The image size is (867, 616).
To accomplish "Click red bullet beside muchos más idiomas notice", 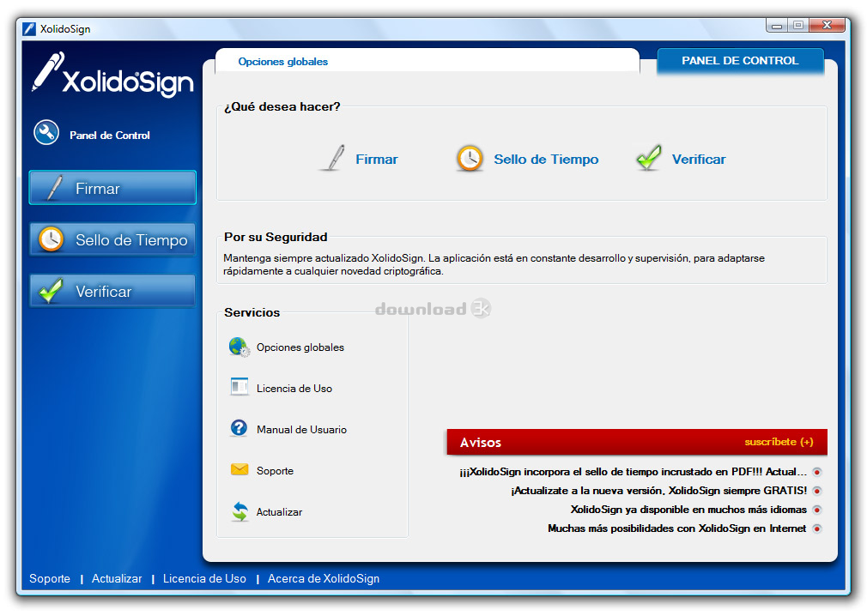I will click(816, 510).
